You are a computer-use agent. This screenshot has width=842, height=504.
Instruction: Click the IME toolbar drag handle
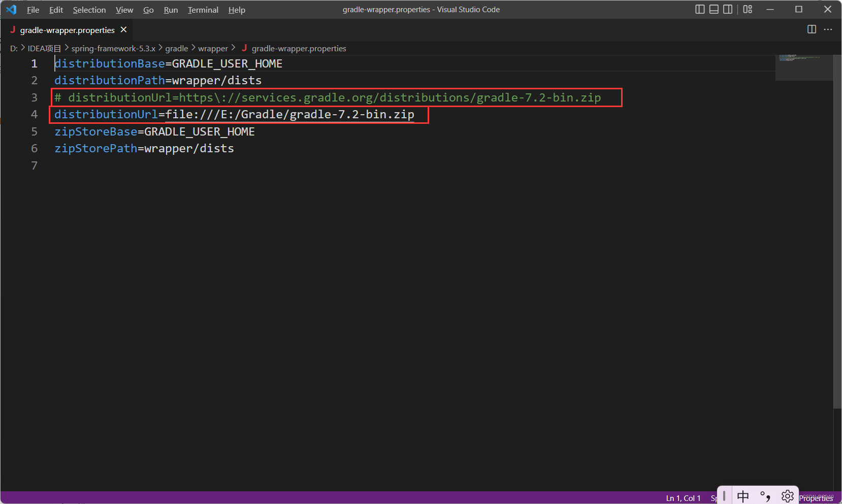(x=724, y=496)
